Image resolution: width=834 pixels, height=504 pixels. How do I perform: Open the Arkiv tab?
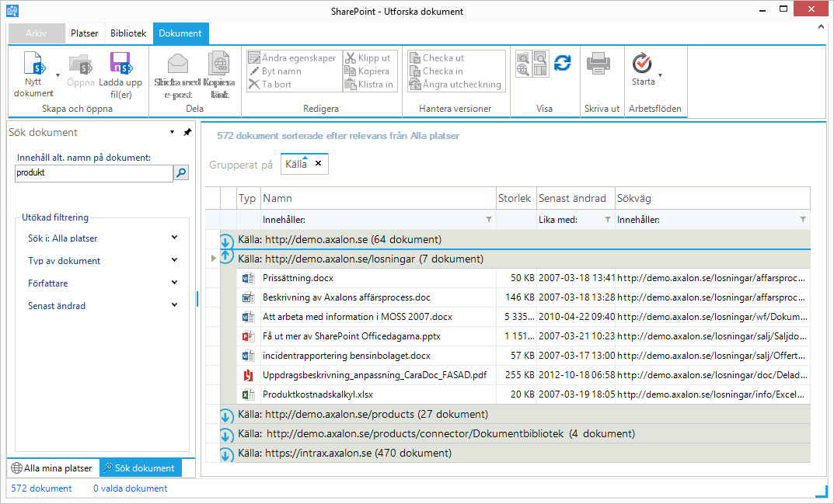pos(37,33)
